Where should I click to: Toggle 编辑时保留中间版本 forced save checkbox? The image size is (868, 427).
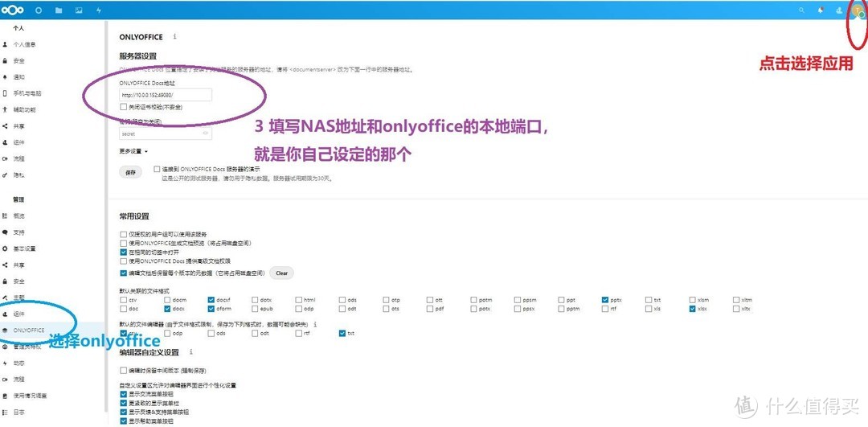(124, 371)
